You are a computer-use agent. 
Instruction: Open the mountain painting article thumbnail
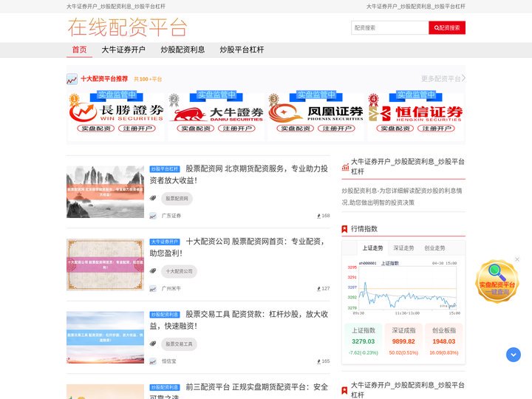point(105,191)
